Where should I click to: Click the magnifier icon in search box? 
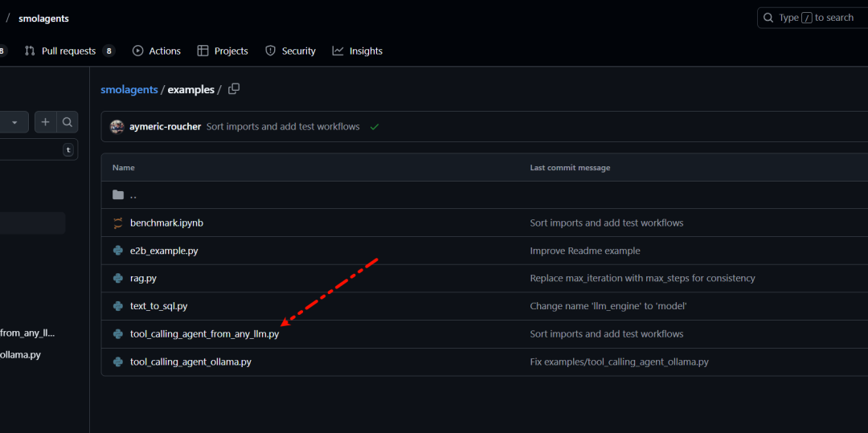click(768, 18)
